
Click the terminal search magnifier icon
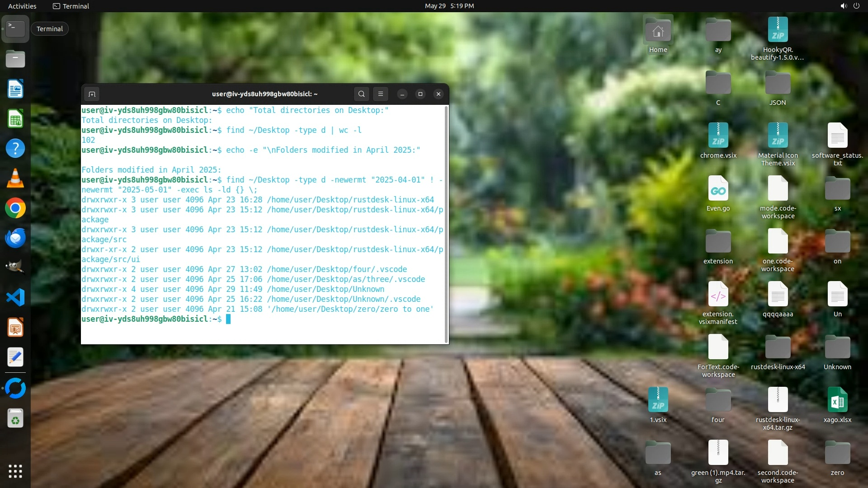pos(361,94)
